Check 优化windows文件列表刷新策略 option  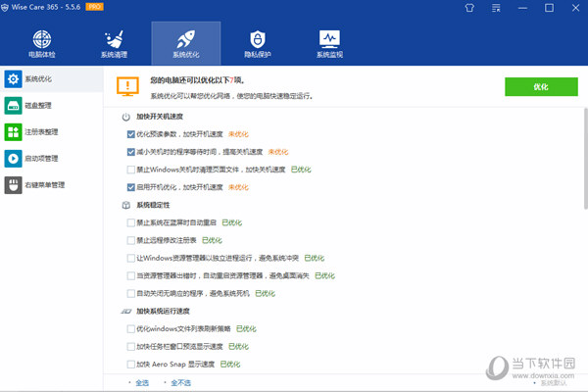click(131, 329)
